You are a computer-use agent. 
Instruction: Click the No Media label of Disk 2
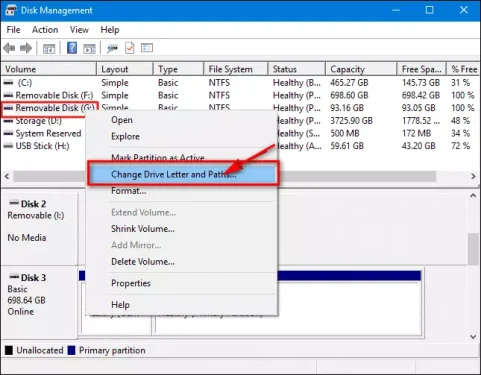coord(27,238)
